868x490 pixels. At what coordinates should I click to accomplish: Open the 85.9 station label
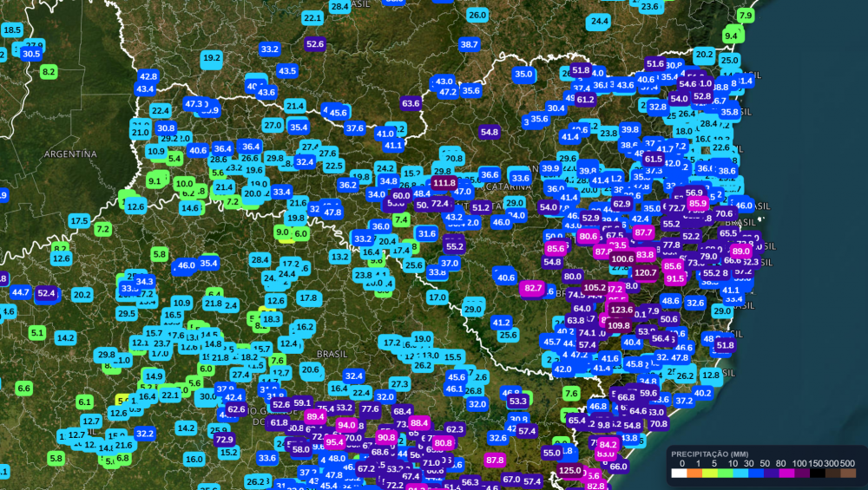tap(698, 204)
